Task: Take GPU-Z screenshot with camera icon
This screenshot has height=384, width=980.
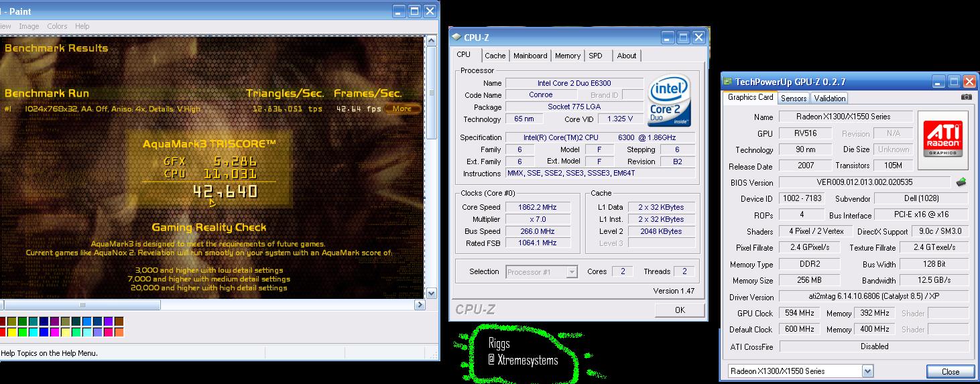Action: [x=965, y=97]
